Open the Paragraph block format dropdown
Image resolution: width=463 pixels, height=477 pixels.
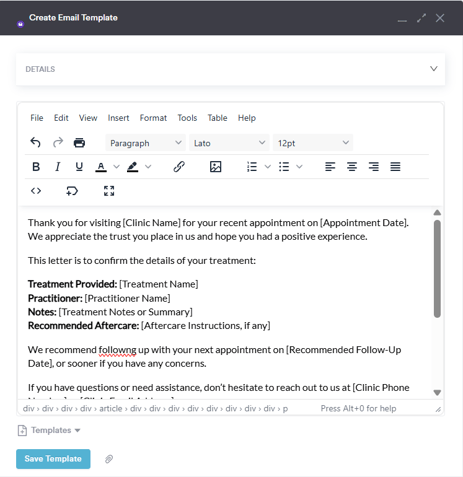[145, 143]
